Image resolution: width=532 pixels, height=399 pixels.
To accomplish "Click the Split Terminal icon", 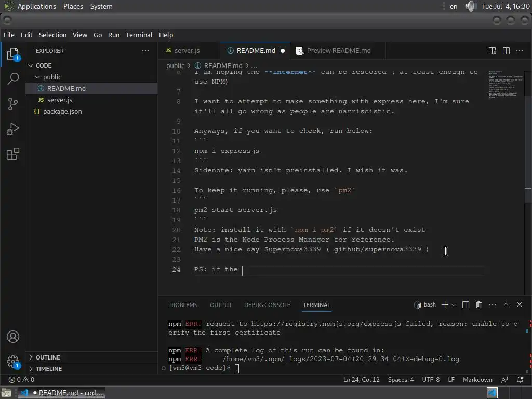I will [466, 304].
